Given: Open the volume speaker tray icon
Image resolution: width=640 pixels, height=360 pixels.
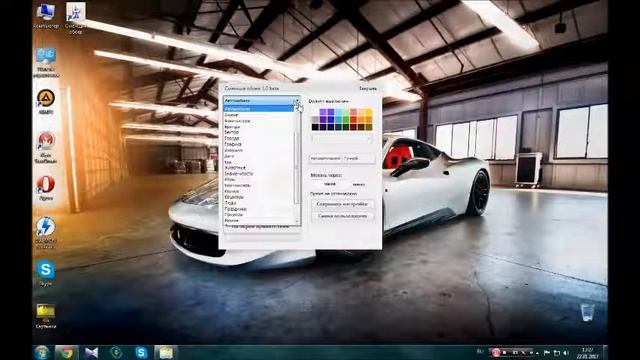Looking at the screenshot, I should pos(566,353).
